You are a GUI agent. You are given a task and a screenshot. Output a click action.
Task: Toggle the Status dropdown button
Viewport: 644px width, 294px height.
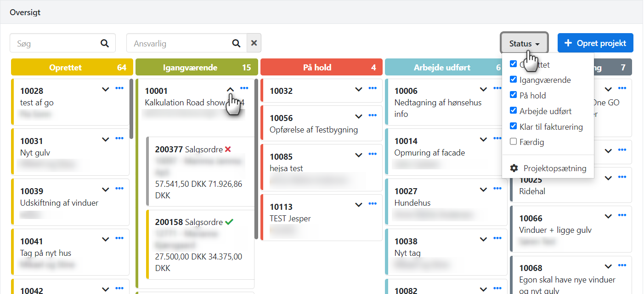click(524, 43)
